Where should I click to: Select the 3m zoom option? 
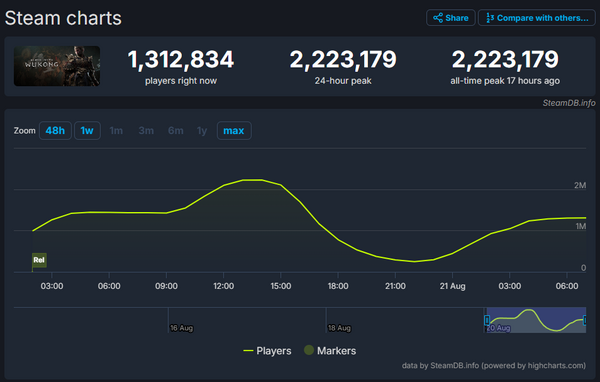click(x=146, y=131)
